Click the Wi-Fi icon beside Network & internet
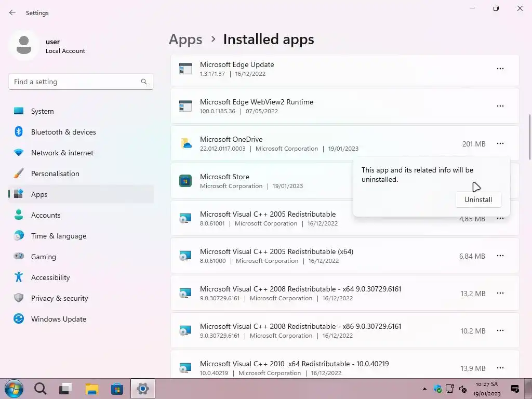532x399 pixels. tap(19, 153)
